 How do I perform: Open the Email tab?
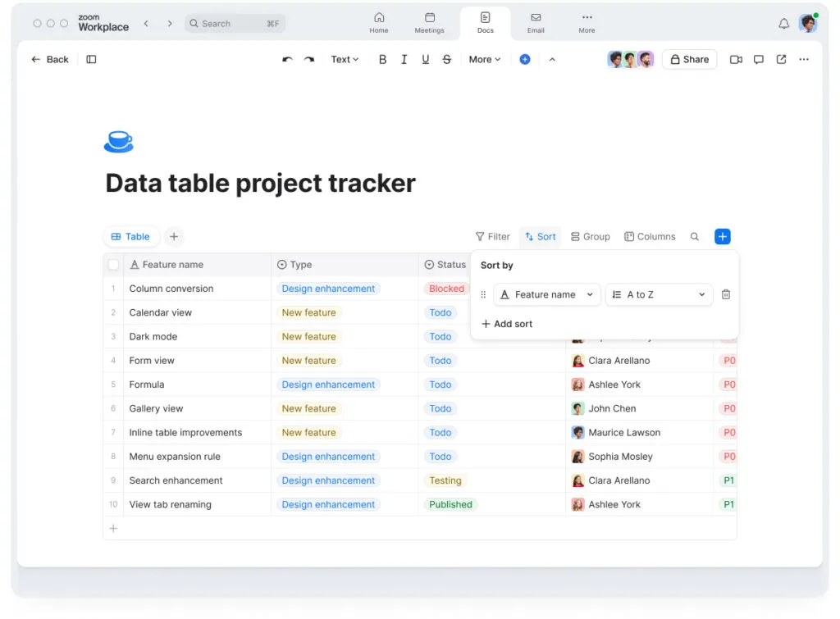click(536, 23)
